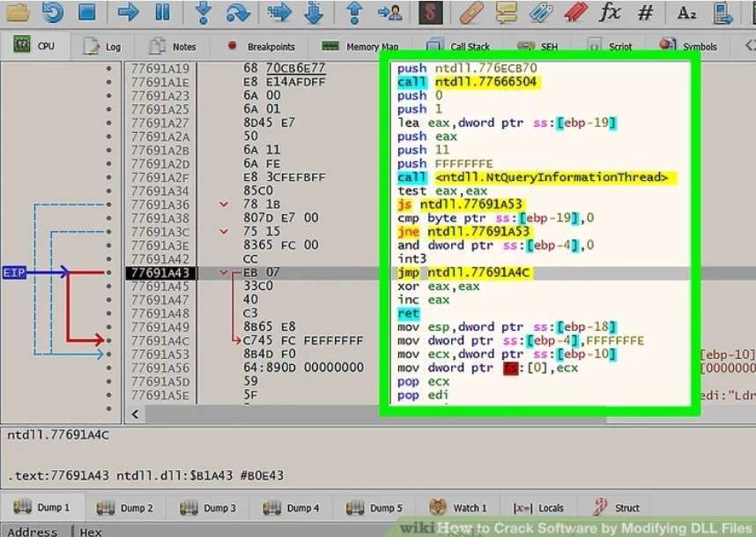Stop debugging with the square icon
This screenshot has width=756, height=537.
pyautogui.click(x=86, y=11)
